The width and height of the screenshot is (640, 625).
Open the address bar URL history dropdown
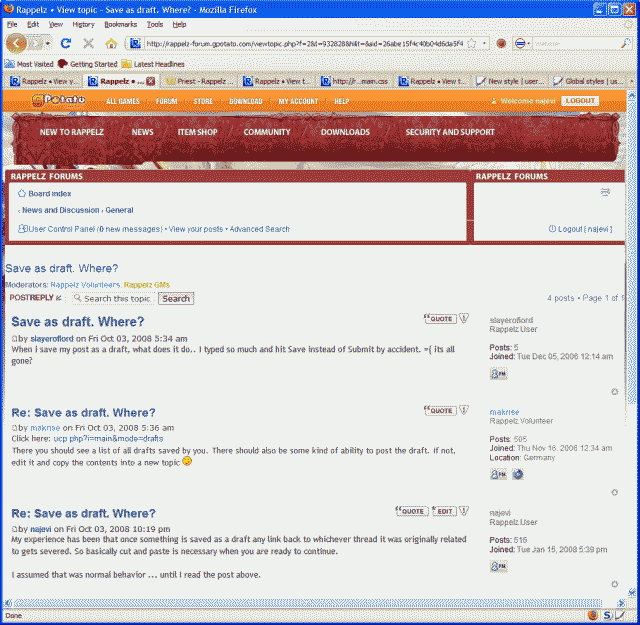pyautogui.click(x=484, y=43)
